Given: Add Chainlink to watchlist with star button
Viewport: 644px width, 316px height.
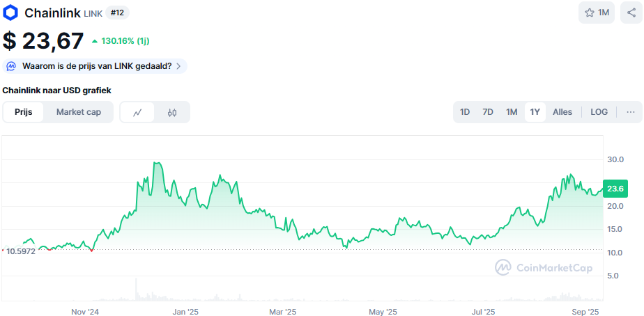Looking at the screenshot, I should coord(597,13).
